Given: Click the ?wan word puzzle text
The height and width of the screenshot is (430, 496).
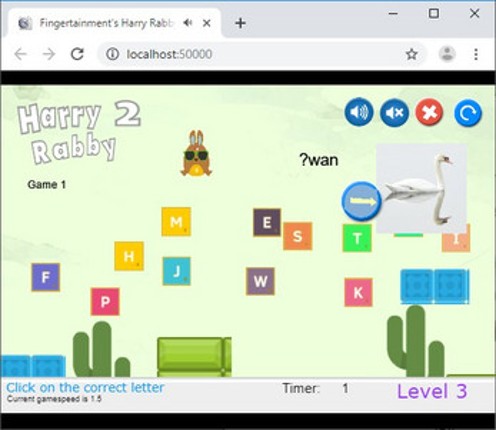Looking at the screenshot, I should (319, 160).
